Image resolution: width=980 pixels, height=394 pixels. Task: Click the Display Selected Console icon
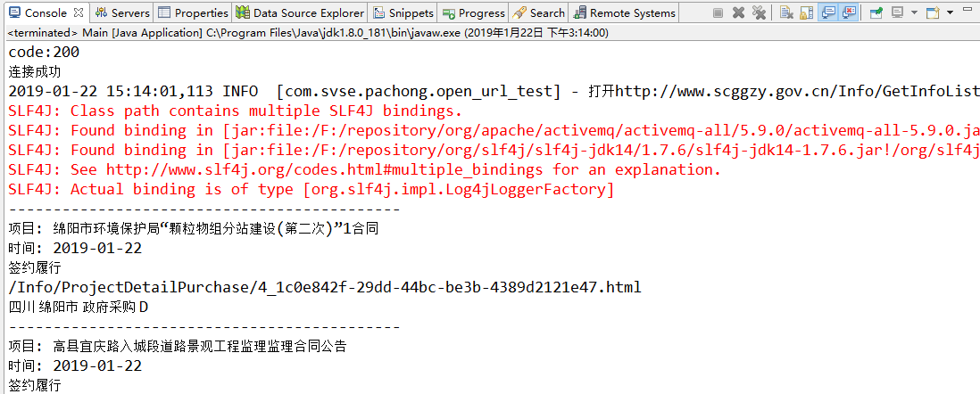pos(898,12)
